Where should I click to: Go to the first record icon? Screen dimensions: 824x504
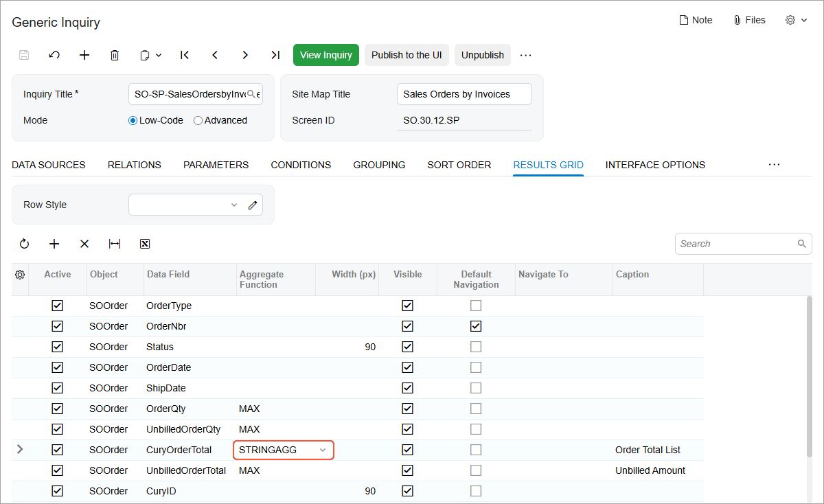pos(185,55)
